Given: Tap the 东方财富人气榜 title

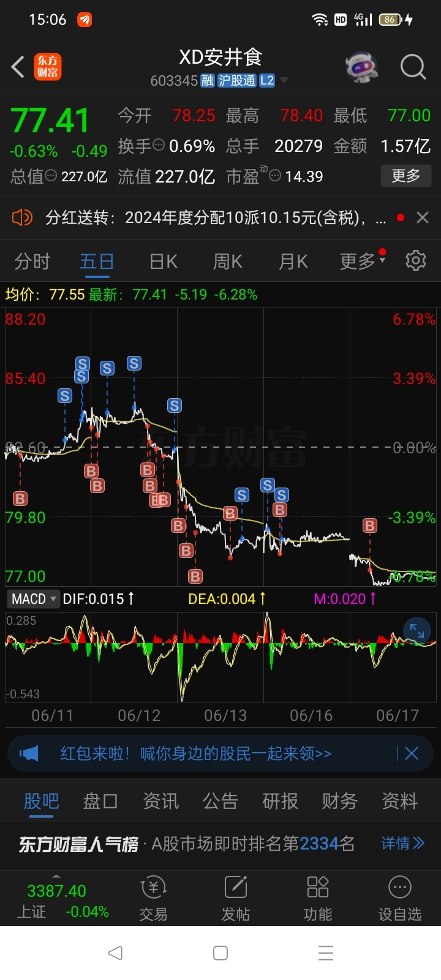Looking at the screenshot, I should pos(78,844).
